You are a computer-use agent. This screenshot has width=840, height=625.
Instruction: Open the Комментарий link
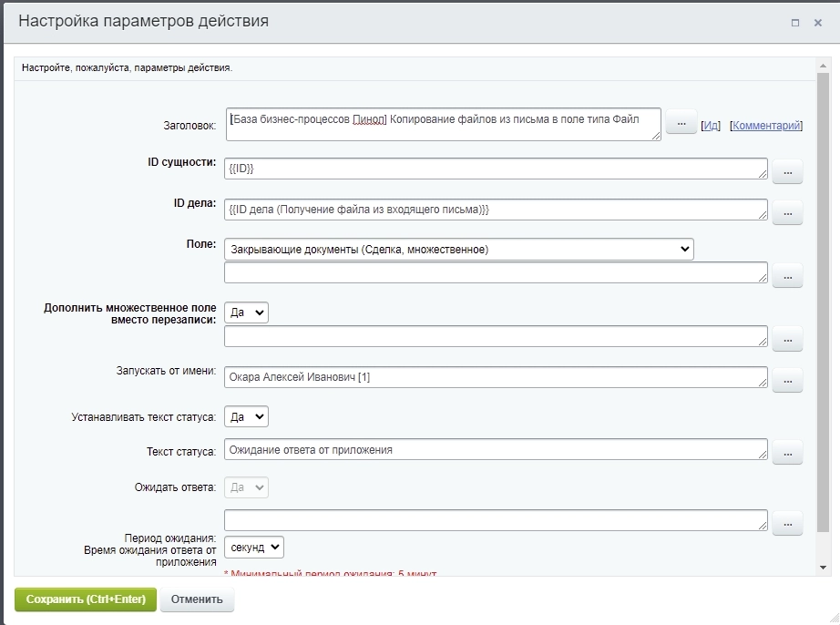766,126
